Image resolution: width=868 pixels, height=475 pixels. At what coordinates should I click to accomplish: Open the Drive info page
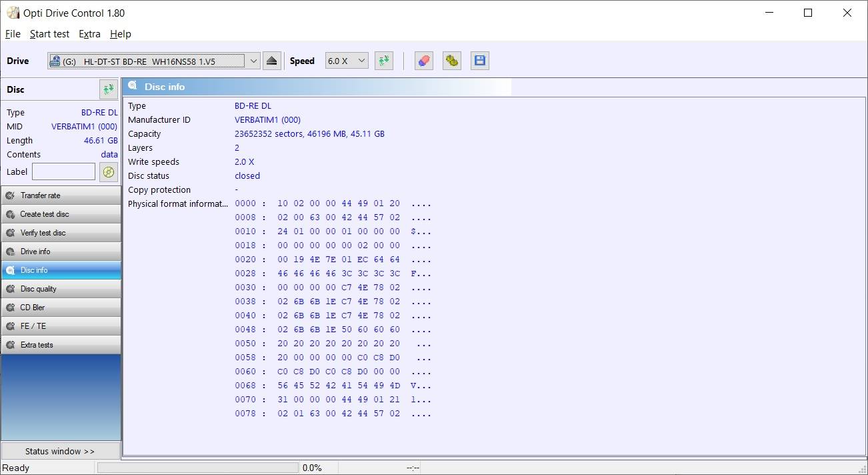(61, 252)
